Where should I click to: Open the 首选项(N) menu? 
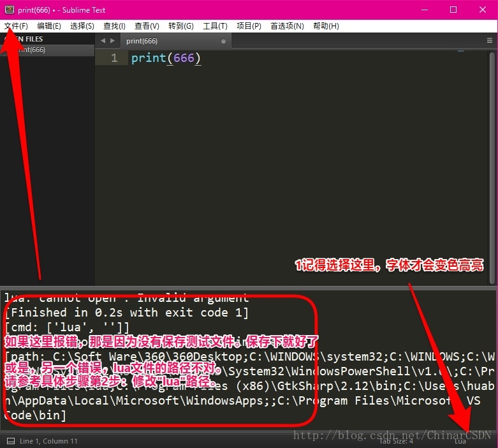[x=287, y=26]
